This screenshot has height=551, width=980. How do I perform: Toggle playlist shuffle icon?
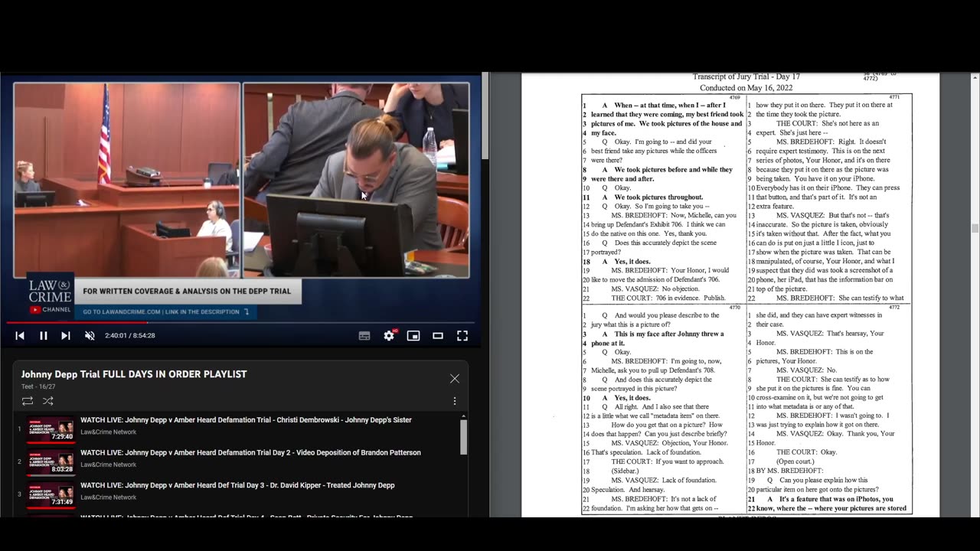[x=48, y=401]
